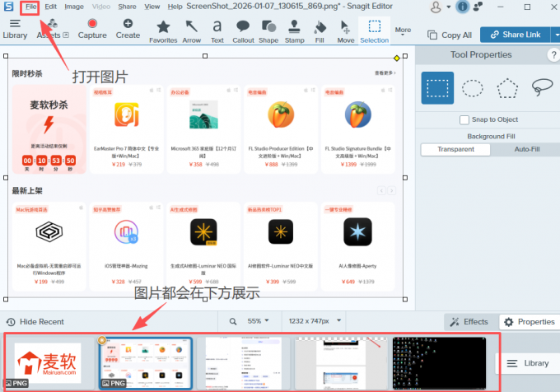This screenshot has width=560, height=392.
Task: Click the Aperty product icon
Action: tap(357, 232)
